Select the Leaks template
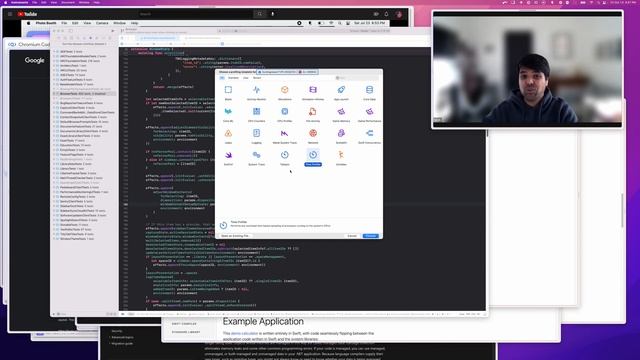 click(228, 136)
